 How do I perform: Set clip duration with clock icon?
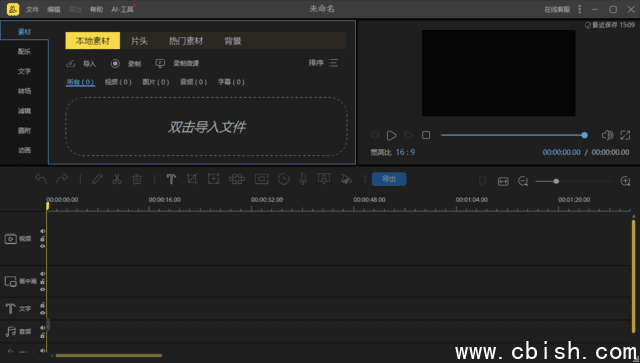284,179
